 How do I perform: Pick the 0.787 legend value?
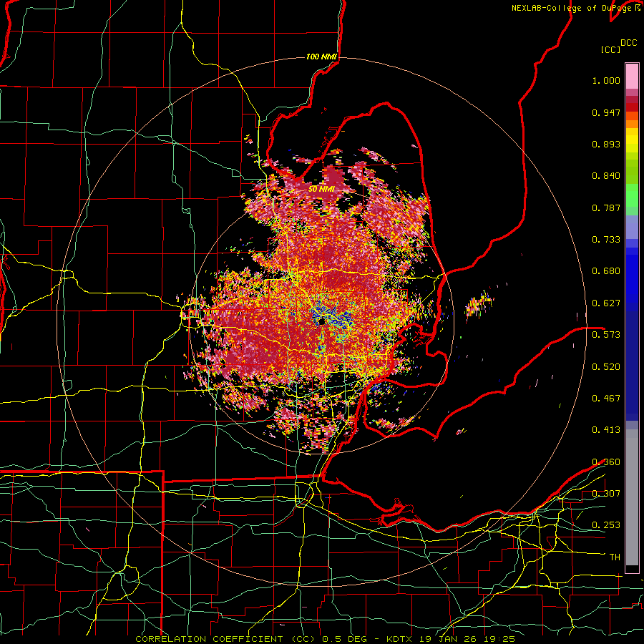(606, 208)
